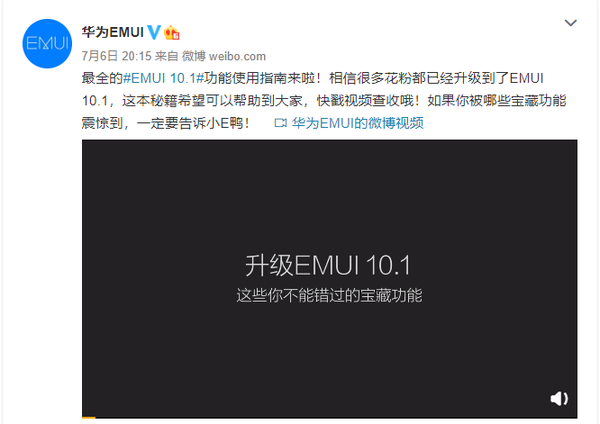
Task: Open the 华为EMUI username link
Action: 112,32
